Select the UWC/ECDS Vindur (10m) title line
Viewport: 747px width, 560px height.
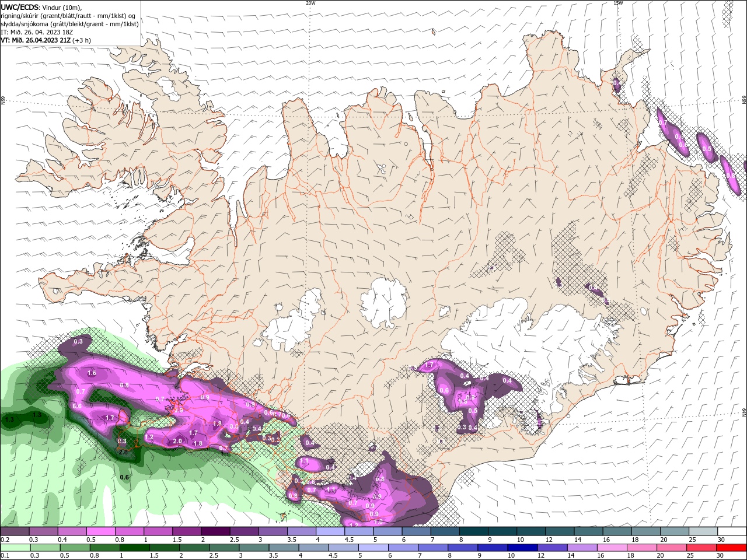click(x=41, y=7)
